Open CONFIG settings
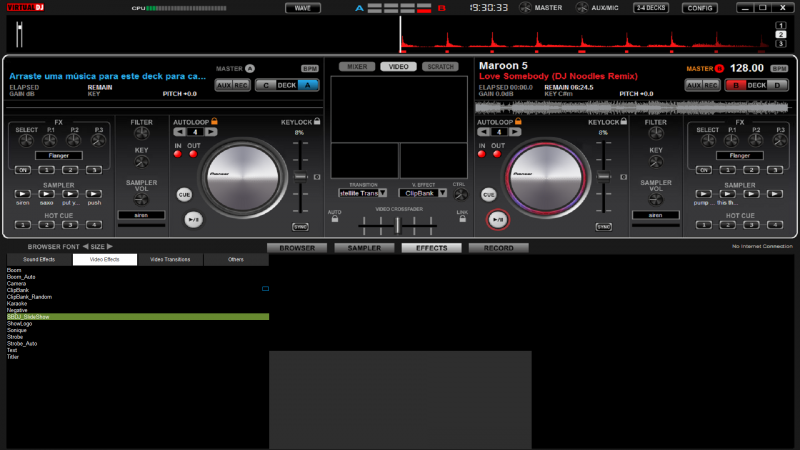 pyautogui.click(x=699, y=8)
